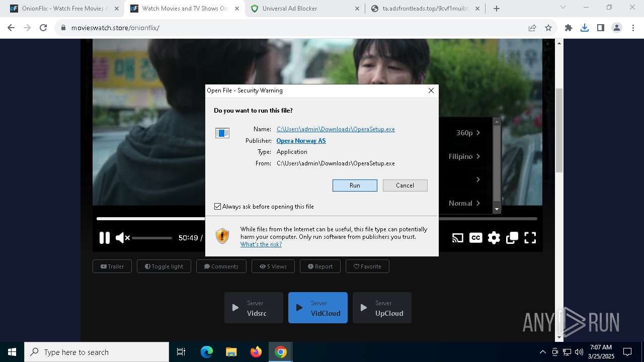
Task: Toggle the browser side panel icon
Action: (601, 28)
